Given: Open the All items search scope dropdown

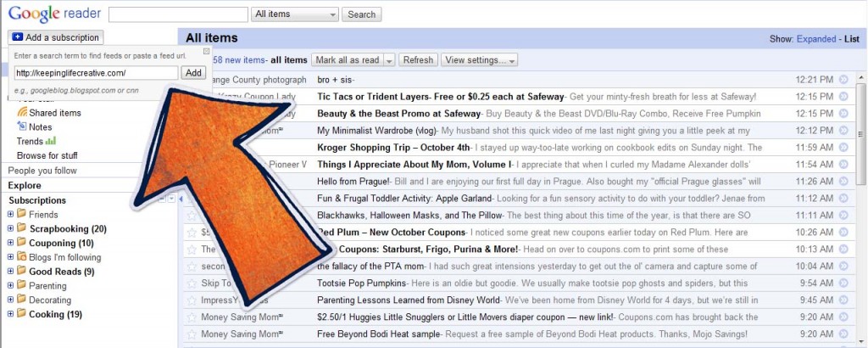Looking at the screenshot, I should point(295,14).
